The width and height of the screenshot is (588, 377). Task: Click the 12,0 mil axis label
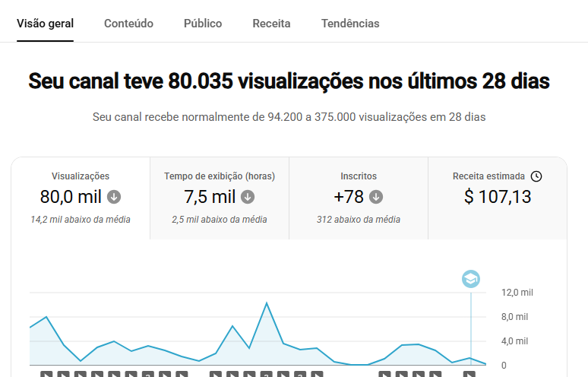point(517,293)
